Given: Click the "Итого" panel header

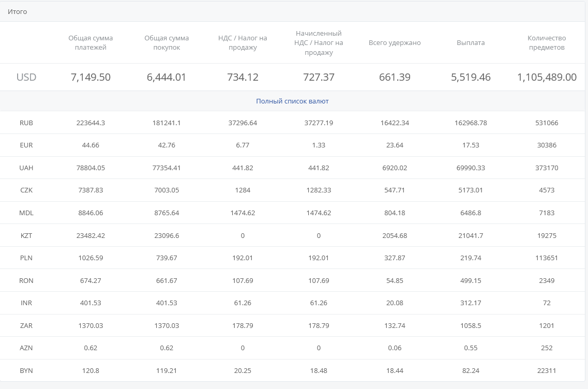Looking at the screenshot, I should 18,11.
